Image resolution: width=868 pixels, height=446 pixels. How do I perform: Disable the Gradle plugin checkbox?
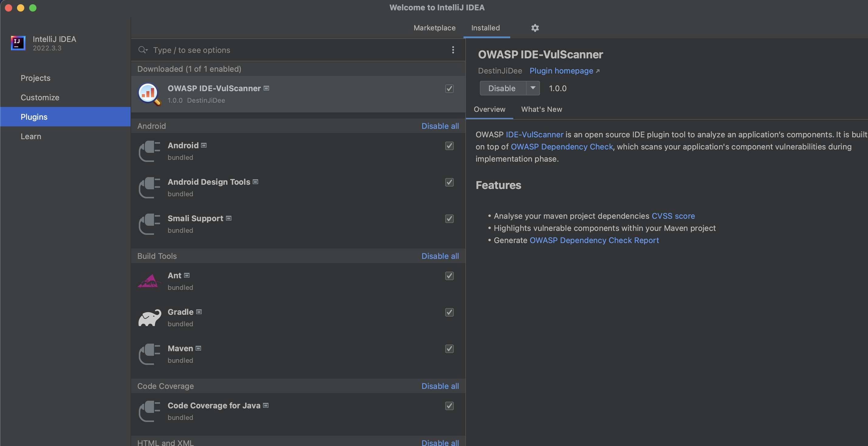449,312
